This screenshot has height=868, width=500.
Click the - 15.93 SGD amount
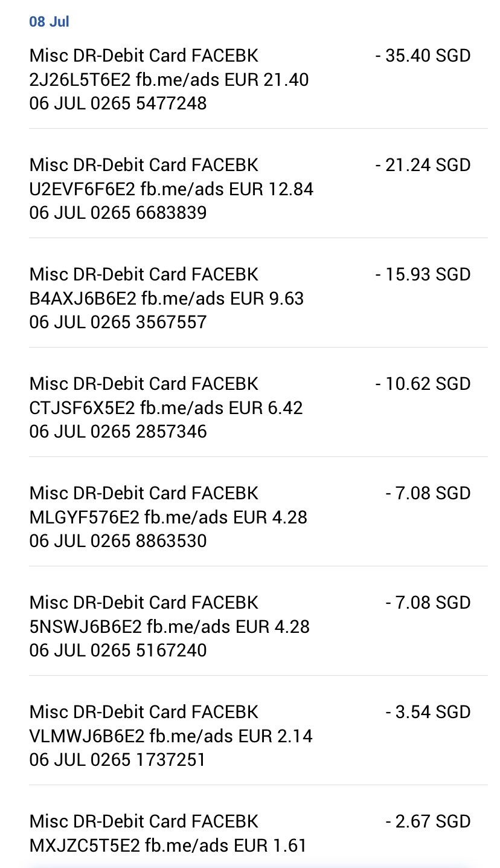coord(423,274)
